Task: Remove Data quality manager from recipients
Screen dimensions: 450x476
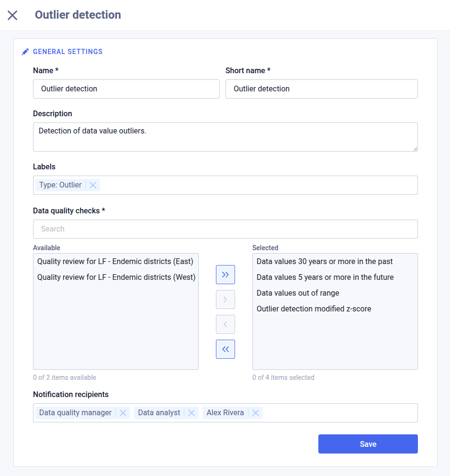Action: click(x=123, y=412)
